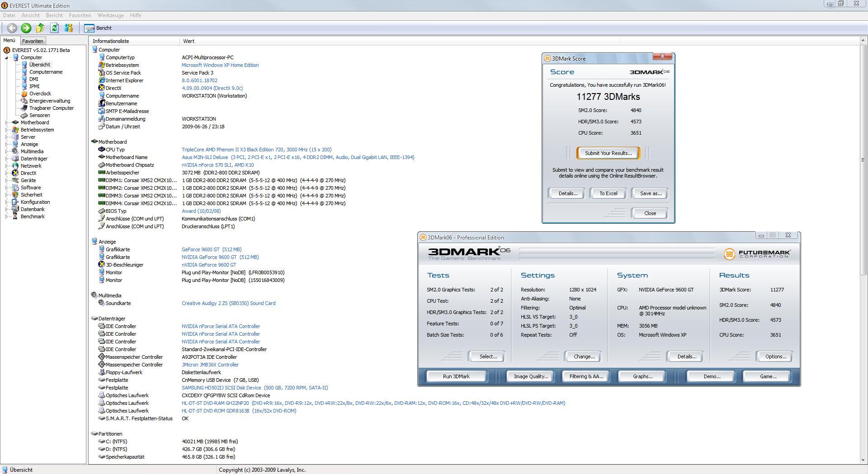
Task: Open the Asus M2N-SLI Deluxe motherboard link
Action: click(298, 157)
